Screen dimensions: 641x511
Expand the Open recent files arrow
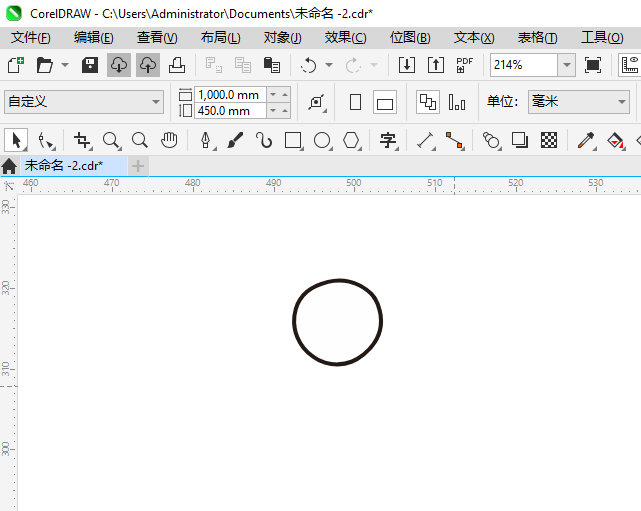tap(65, 65)
